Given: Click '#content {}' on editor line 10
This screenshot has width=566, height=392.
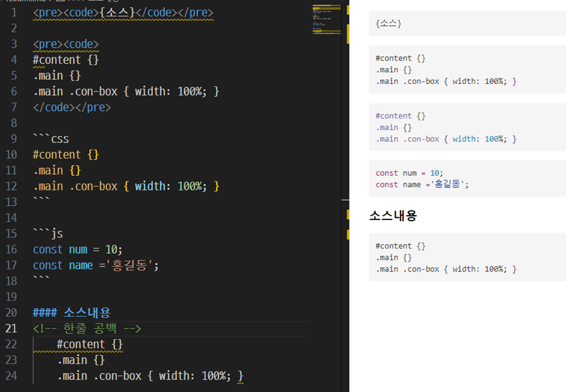Looking at the screenshot, I should click(66, 154).
